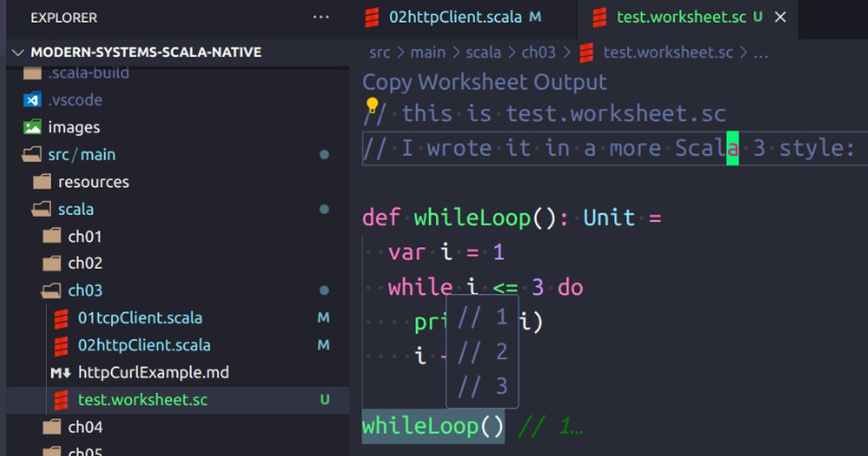Image resolution: width=868 pixels, height=456 pixels.
Task: Click the Scala icon on the 02httpClient.scala tab
Action: click(x=372, y=17)
